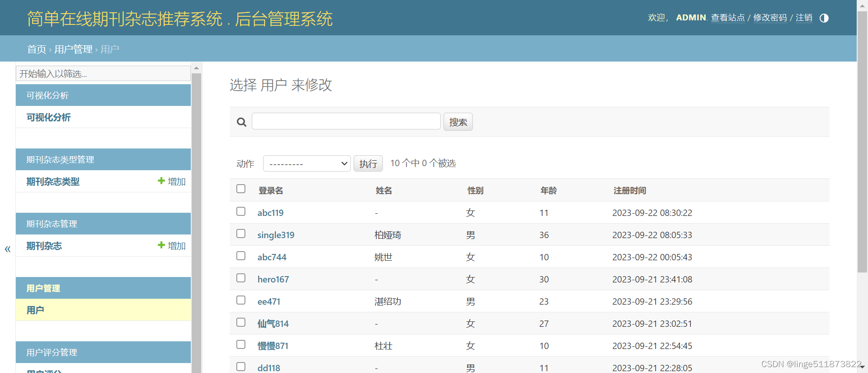The image size is (868, 373).
Task: Check the box for user abc119
Action: pyautogui.click(x=241, y=211)
